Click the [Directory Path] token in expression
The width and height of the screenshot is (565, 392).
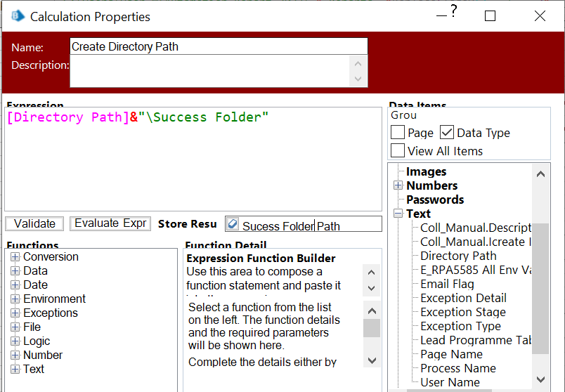tap(68, 117)
